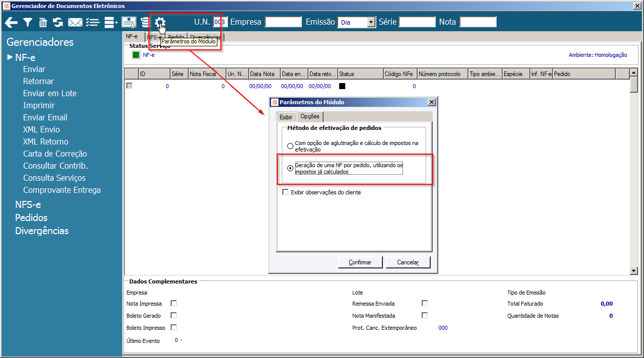Open Retornar in the sidebar
The height and width of the screenshot is (358, 644).
click(x=38, y=81)
